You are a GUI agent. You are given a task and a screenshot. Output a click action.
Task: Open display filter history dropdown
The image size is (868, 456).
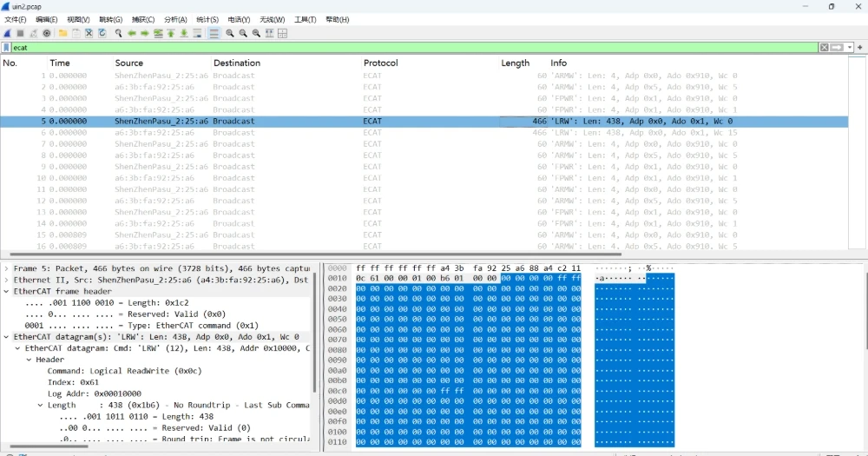click(850, 48)
